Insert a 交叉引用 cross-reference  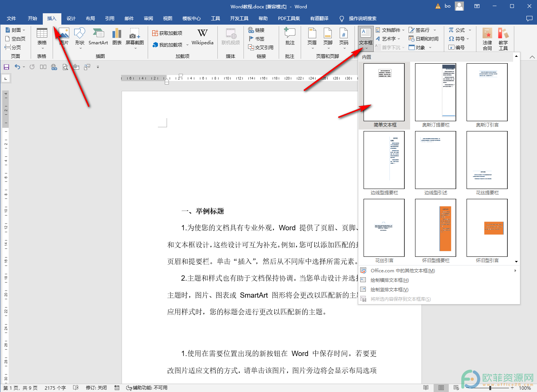261,47
